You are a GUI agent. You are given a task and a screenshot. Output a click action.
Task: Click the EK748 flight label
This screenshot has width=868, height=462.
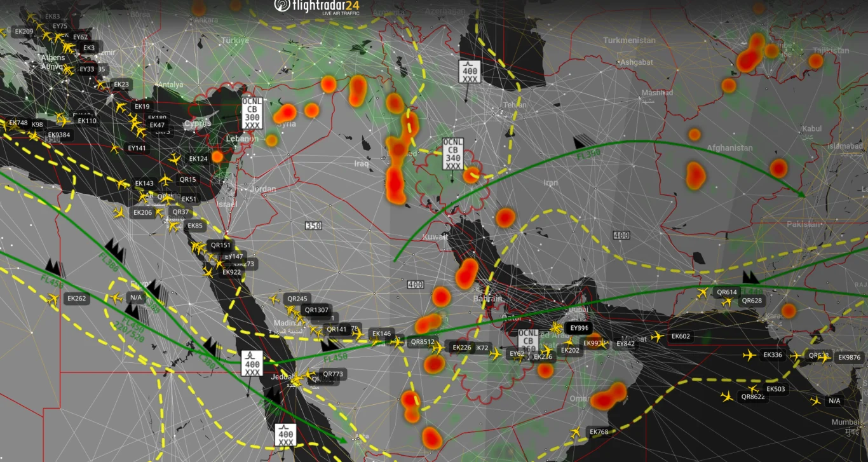[x=18, y=123]
